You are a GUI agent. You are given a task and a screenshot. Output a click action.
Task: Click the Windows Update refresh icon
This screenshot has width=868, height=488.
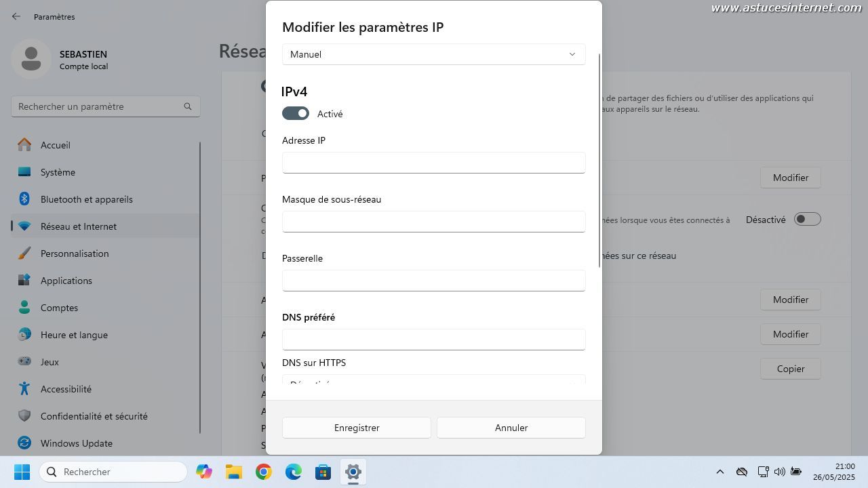[x=24, y=443]
